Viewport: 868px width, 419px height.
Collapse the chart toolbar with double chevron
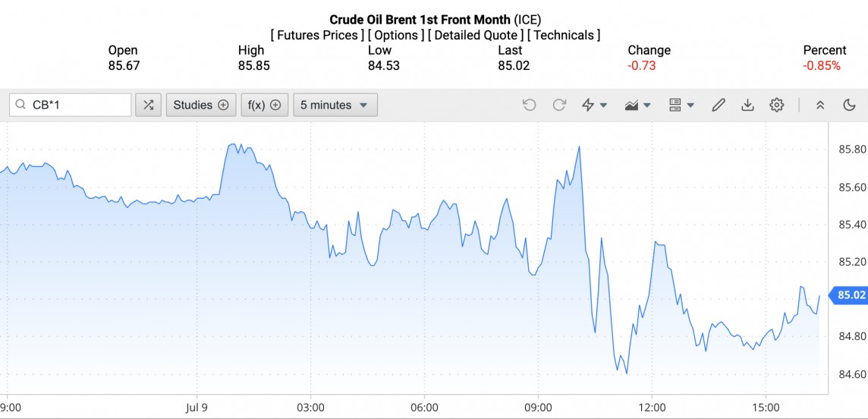coord(820,105)
